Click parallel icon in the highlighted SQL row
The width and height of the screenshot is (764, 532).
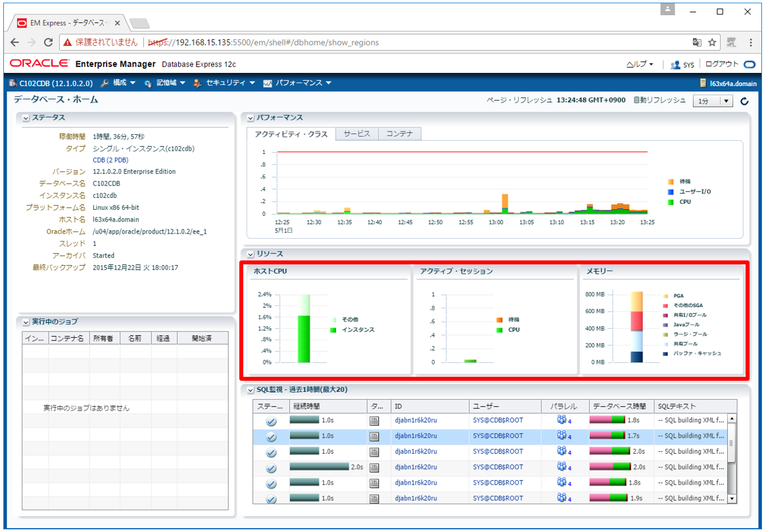(563, 435)
